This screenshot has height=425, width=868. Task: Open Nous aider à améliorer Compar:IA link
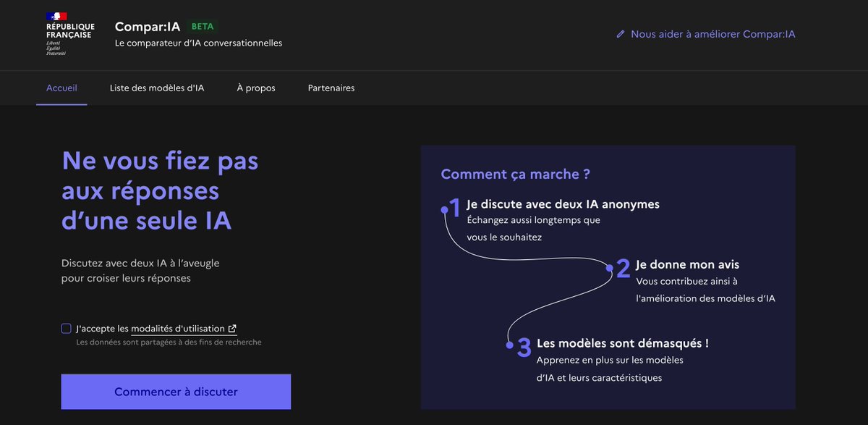(x=705, y=34)
